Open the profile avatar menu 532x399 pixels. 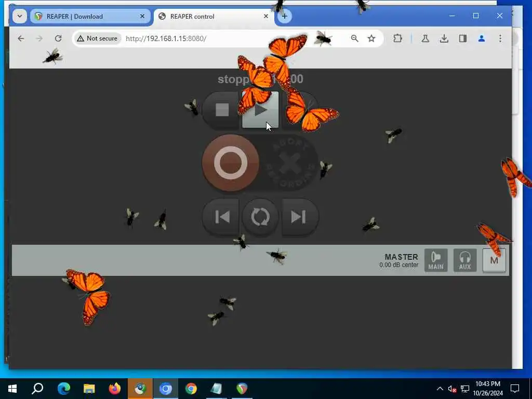pos(482,38)
